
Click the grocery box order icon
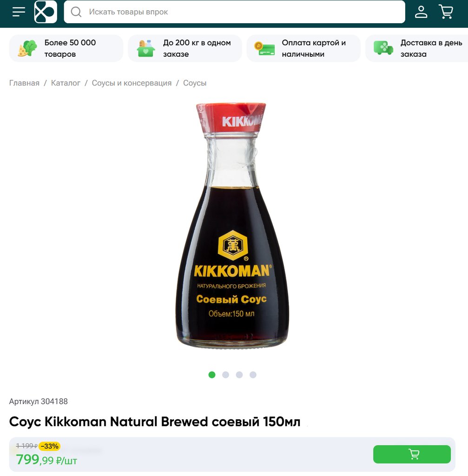(x=145, y=48)
